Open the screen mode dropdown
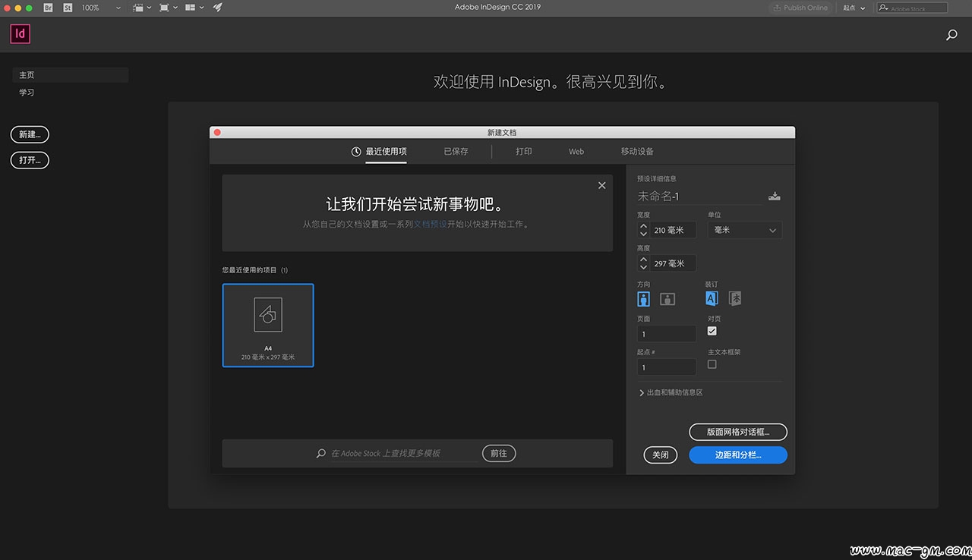Image resolution: width=972 pixels, height=560 pixels. [169, 7]
